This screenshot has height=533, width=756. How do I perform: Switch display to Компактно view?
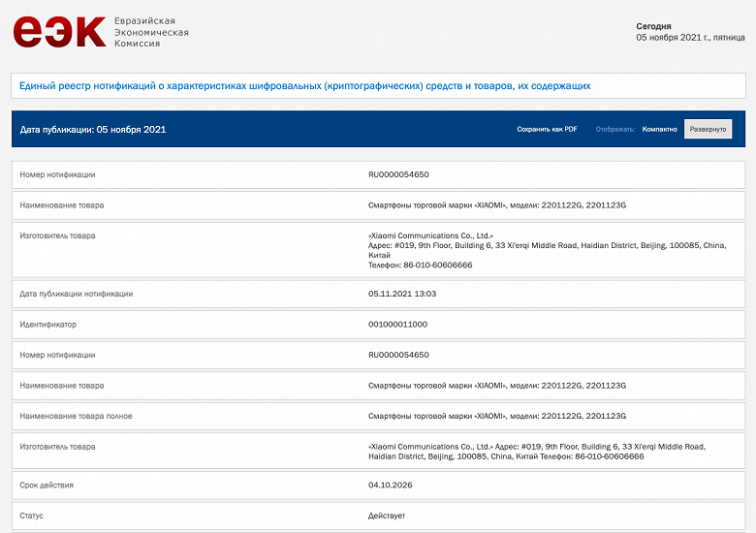[659, 129]
